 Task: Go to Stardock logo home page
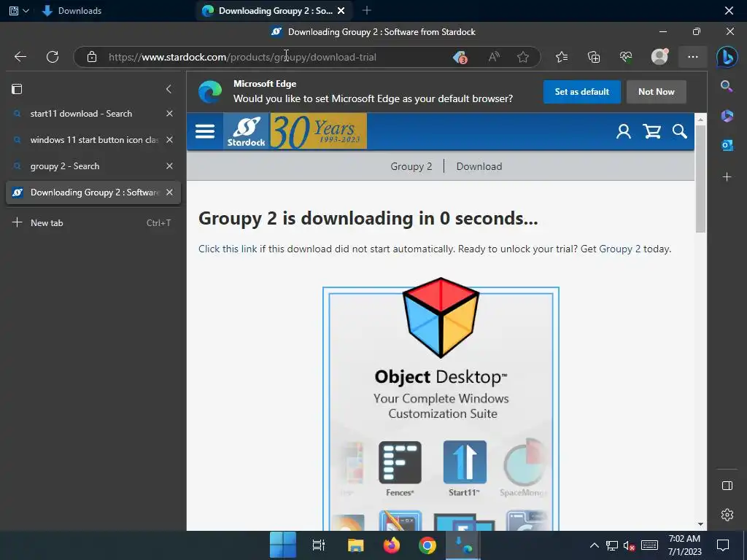[x=246, y=131]
